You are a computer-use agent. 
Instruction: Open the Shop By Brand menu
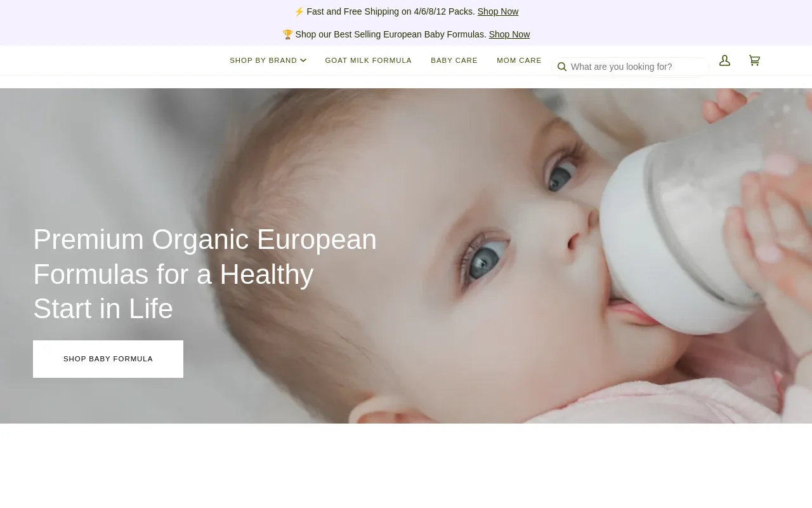pos(263,60)
